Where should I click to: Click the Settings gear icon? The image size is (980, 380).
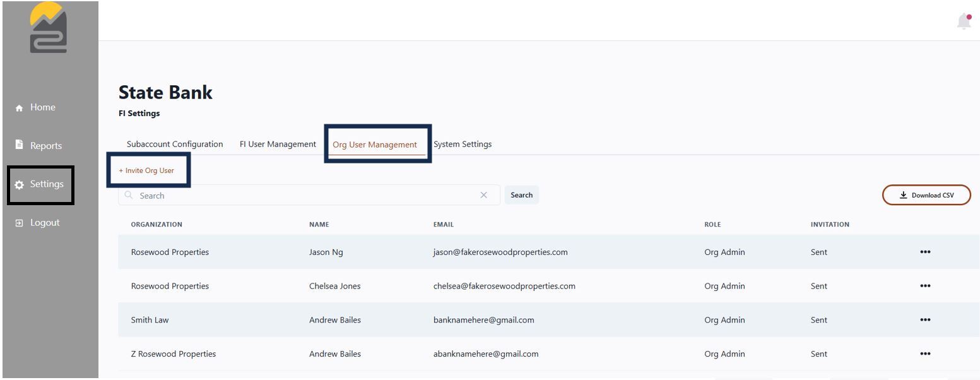tap(19, 184)
